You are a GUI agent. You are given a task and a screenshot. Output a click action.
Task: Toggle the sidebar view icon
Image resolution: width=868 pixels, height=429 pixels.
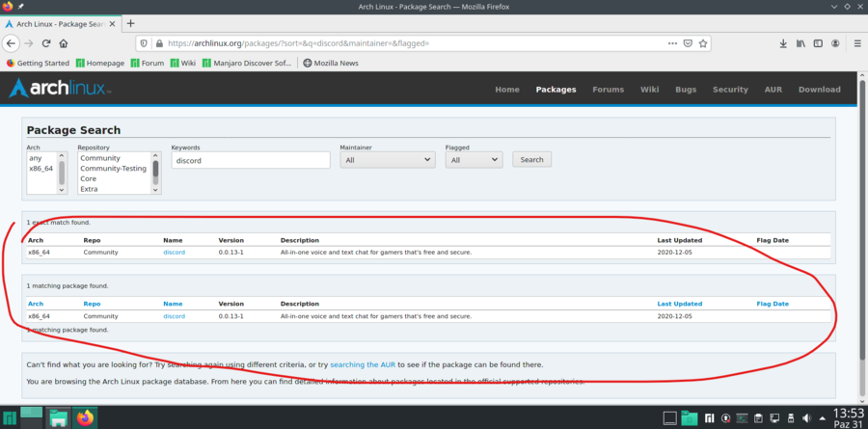click(x=818, y=43)
